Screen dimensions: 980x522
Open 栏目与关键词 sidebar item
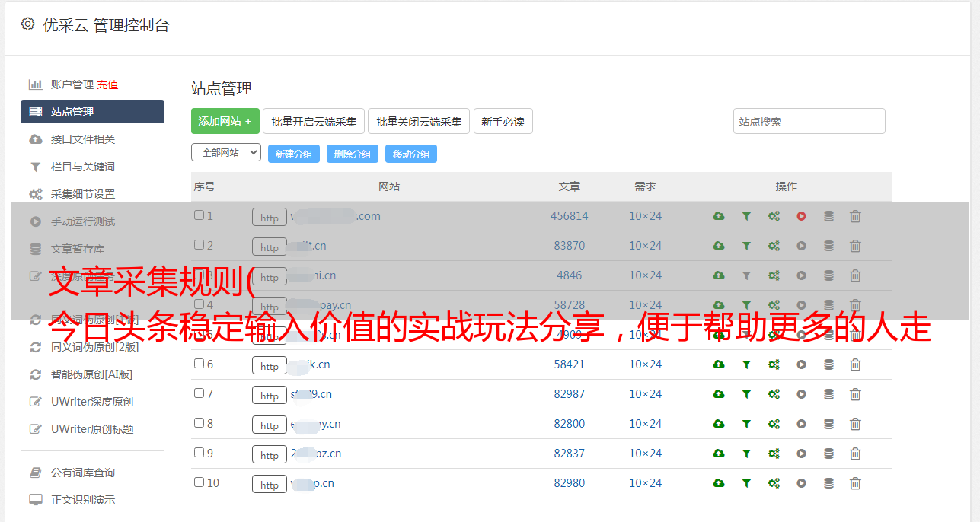coord(83,167)
